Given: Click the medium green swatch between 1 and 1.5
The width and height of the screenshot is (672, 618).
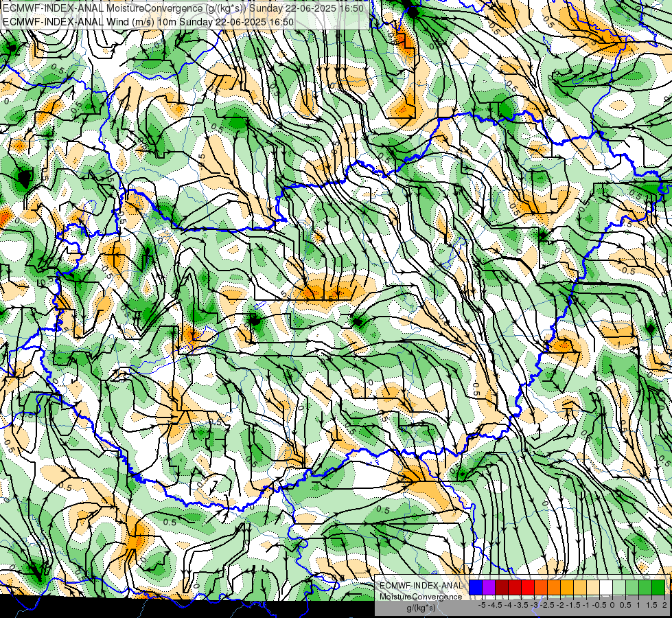Looking at the screenshot, I should tap(645, 588).
